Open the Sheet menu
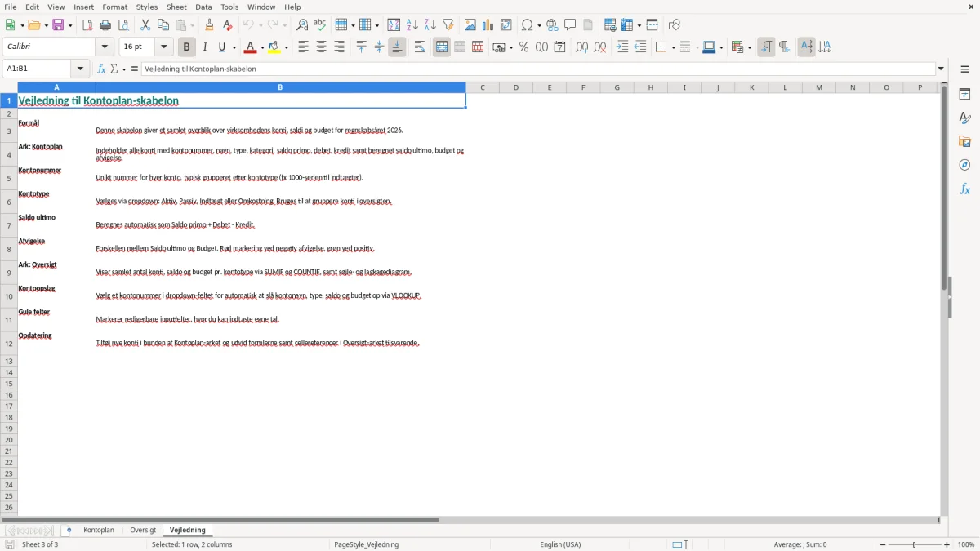The height and width of the screenshot is (551, 980). coord(176,7)
